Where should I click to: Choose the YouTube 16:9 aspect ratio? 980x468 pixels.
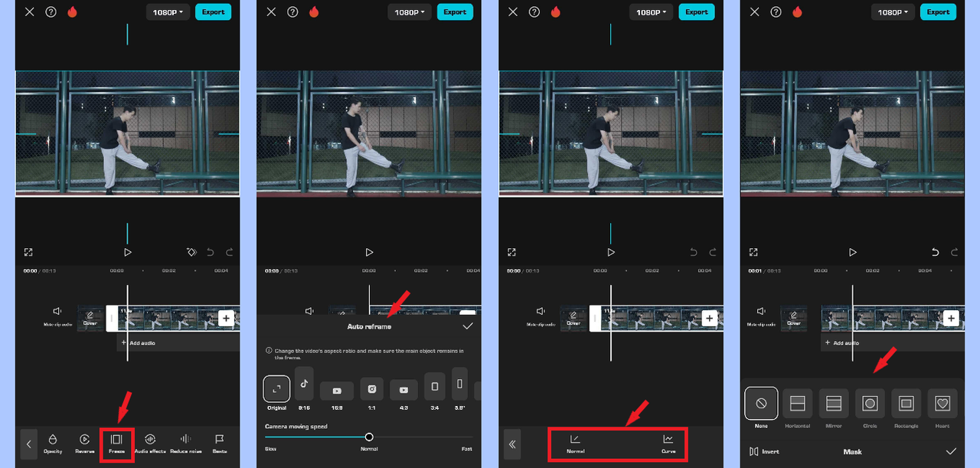pyautogui.click(x=337, y=395)
